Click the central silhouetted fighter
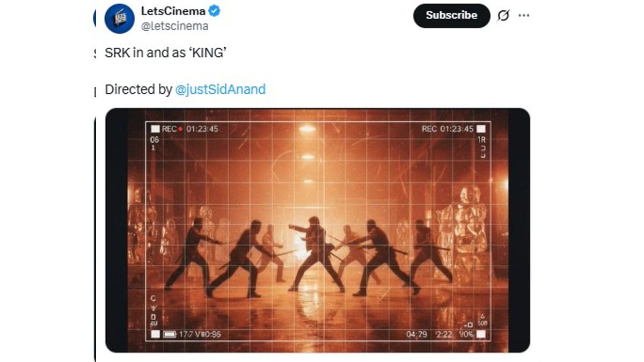644x362 pixels. [x=317, y=252]
